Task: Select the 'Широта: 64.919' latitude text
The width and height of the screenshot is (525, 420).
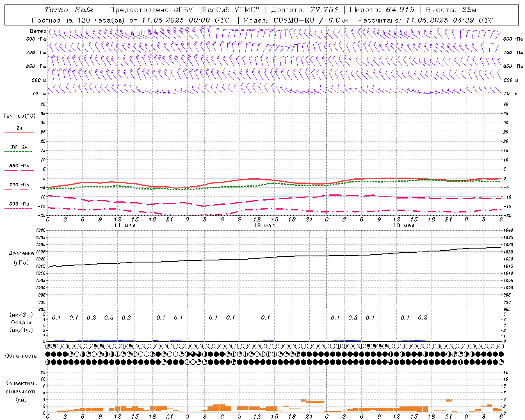Action: coord(382,10)
